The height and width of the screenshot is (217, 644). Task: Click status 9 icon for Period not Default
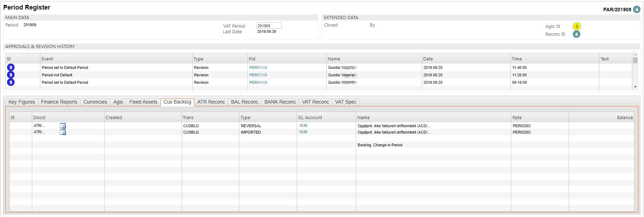11,75
